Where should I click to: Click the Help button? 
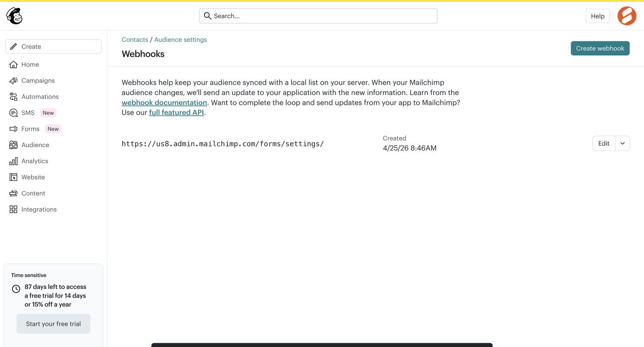click(598, 16)
